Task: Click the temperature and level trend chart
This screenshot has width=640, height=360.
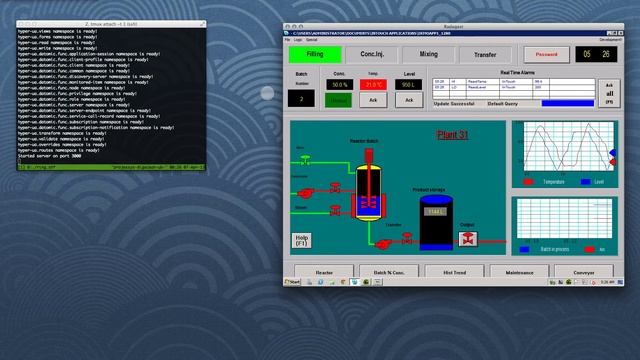Action: [569, 147]
